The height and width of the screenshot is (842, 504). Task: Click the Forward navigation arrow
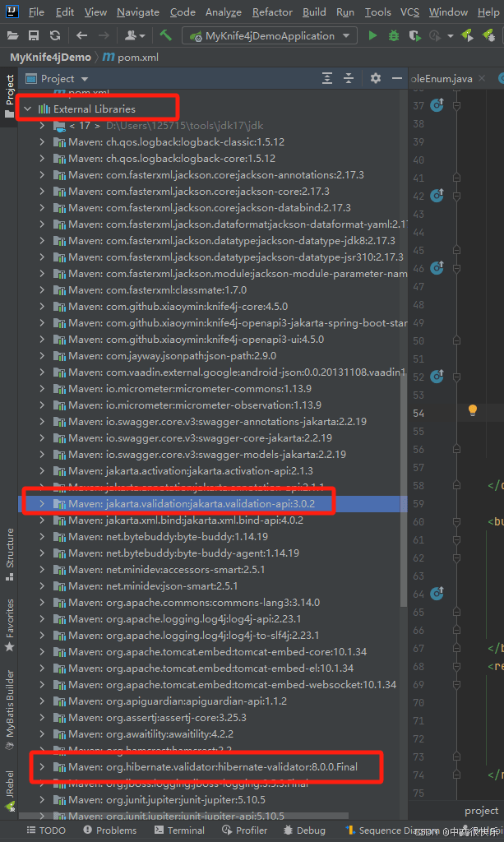104,36
